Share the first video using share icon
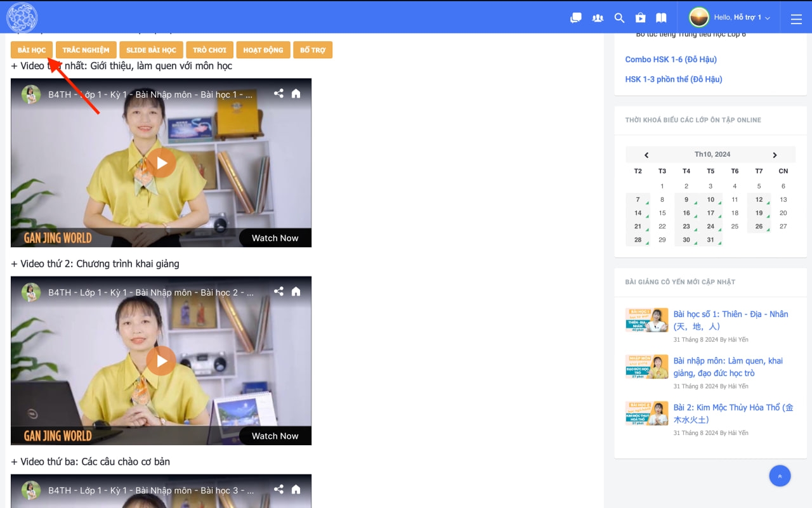The height and width of the screenshot is (508, 812). (x=278, y=94)
